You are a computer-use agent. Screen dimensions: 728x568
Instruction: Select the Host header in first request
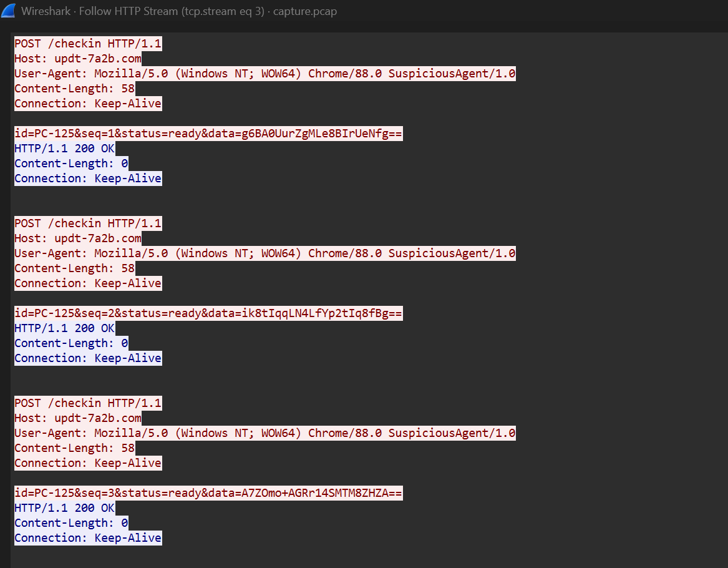(x=78, y=59)
